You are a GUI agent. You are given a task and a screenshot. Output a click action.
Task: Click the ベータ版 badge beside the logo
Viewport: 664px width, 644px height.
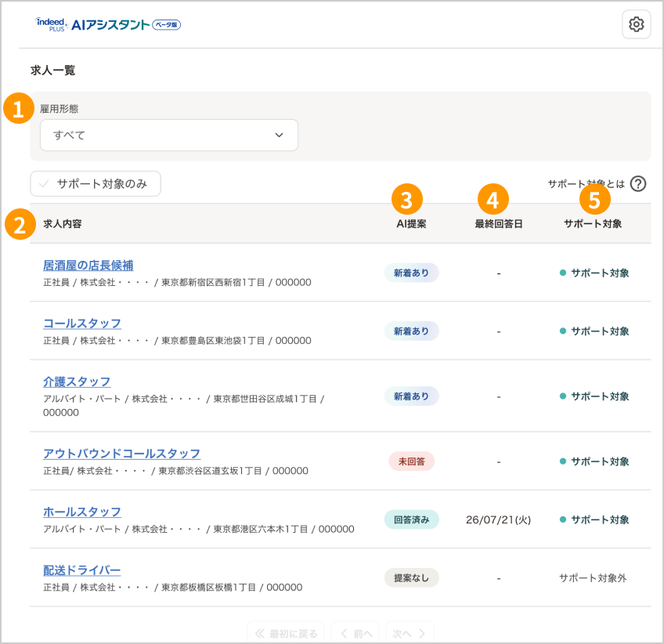167,25
